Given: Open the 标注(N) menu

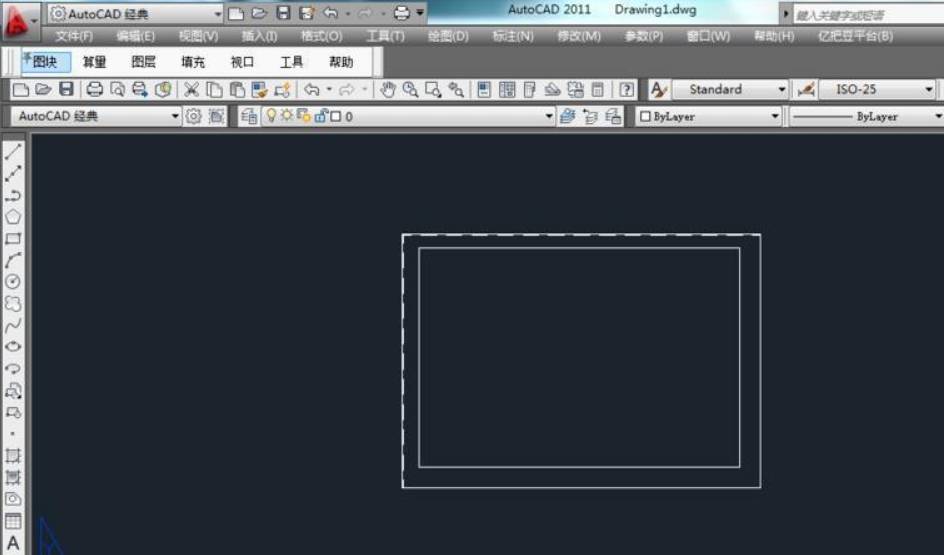Looking at the screenshot, I should [x=513, y=36].
